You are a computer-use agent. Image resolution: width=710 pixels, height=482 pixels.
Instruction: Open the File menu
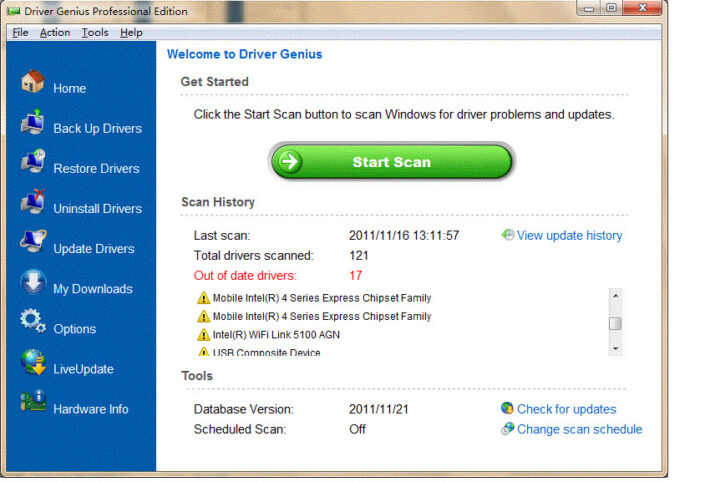click(20, 32)
